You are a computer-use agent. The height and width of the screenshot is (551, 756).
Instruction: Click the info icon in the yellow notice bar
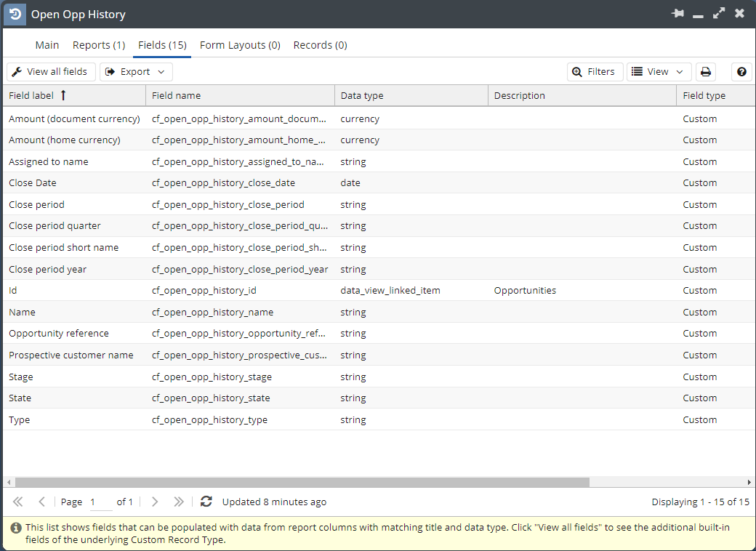(x=16, y=528)
